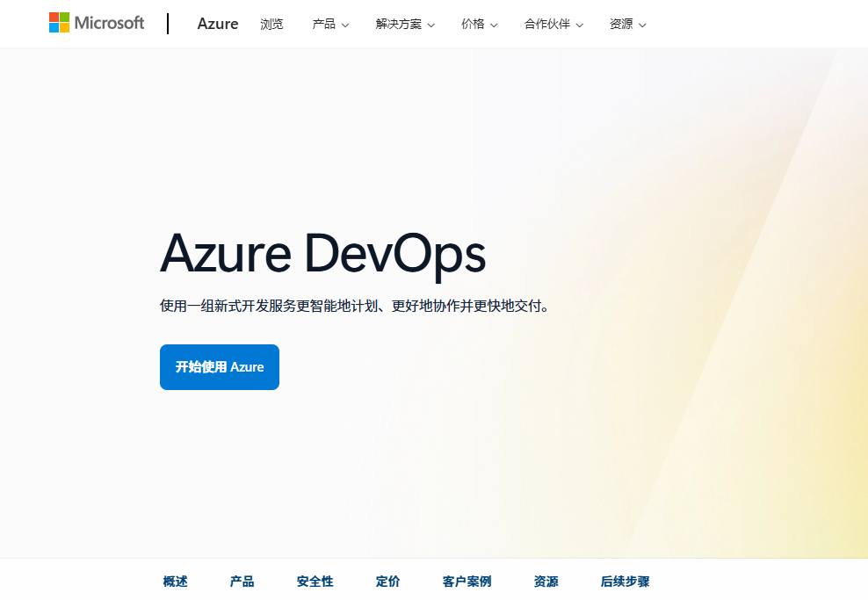Expand the 产品 dropdown menu

(330, 24)
